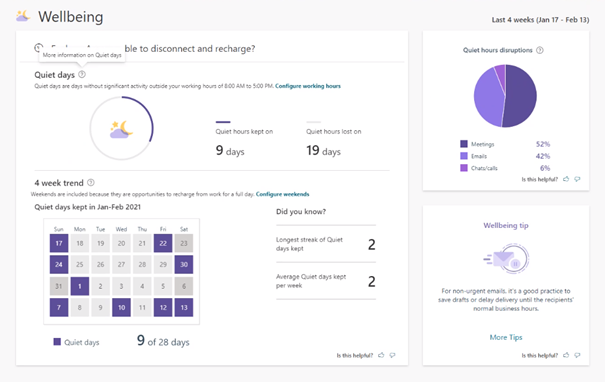Give thumbs down on Quiet hours disruptions card
The width and height of the screenshot is (605, 382).
[577, 179]
